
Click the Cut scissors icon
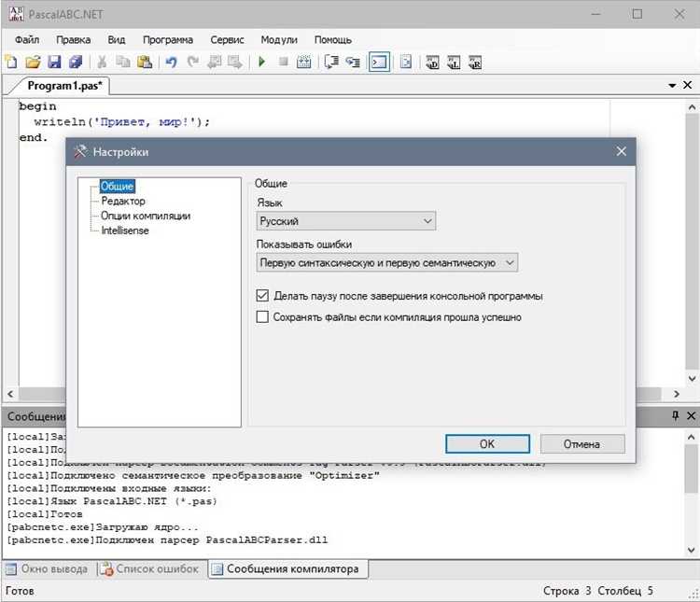(103, 63)
